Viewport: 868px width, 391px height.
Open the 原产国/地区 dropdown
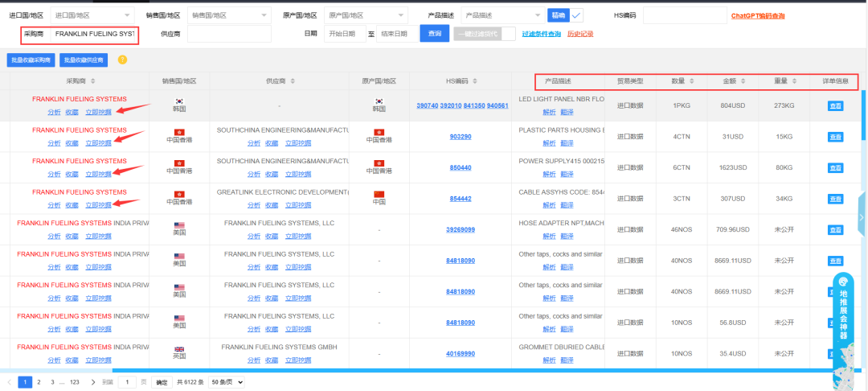[366, 15]
